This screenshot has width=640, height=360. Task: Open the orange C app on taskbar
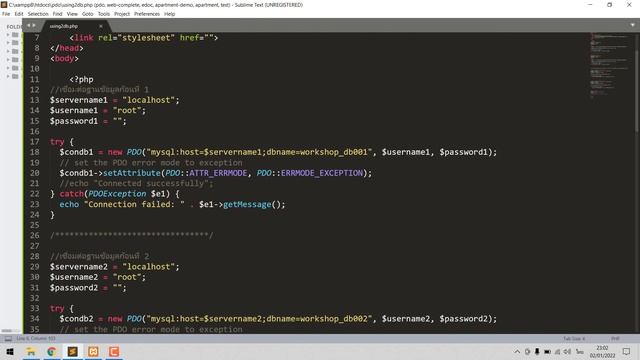coord(114,351)
